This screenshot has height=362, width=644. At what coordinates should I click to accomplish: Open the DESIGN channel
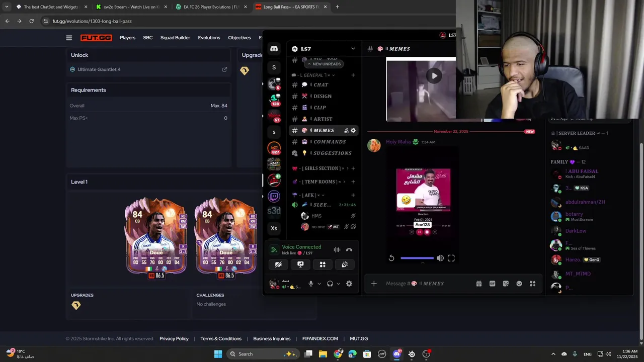point(324,96)
